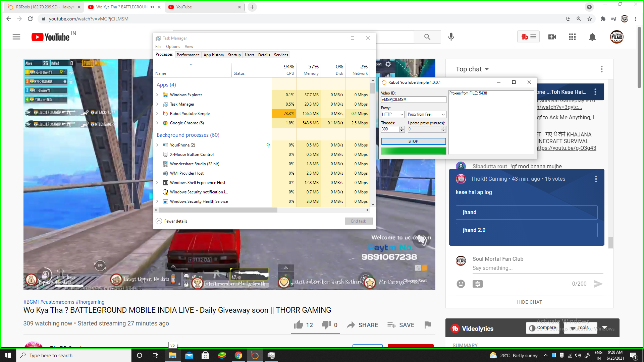Open the Top chat dropdown
The height and width of the screenshot is (362, 644).
click(472, 69)
